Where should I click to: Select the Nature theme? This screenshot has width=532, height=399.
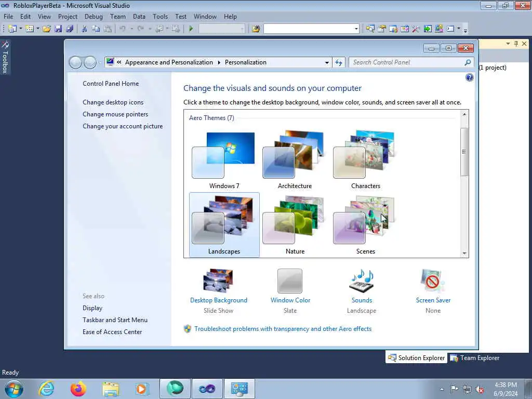pyautogui.click(x=295, y=225)
